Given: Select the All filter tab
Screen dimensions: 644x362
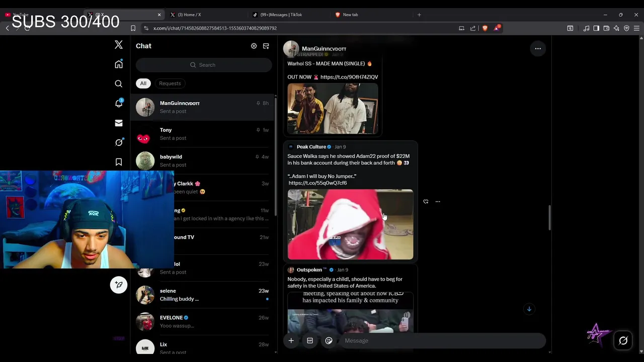Looking at the screenshot, I should point(143,83).
